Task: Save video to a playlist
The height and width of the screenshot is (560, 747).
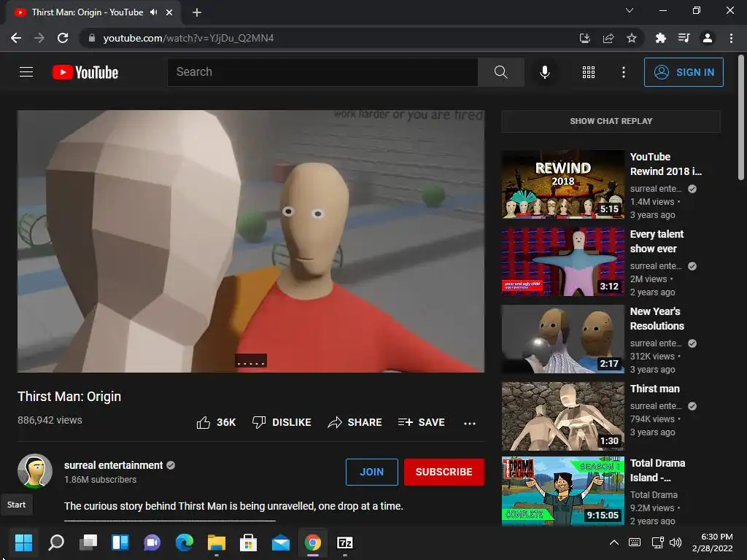Action: tap(422, 422)
